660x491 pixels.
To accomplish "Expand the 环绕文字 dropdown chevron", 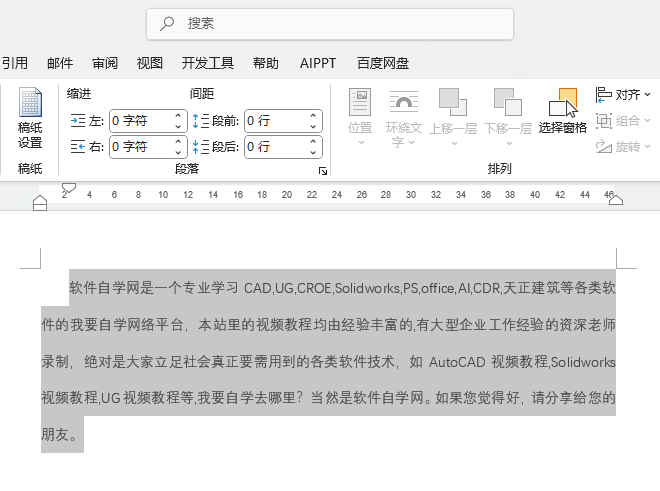I will 412,142.
